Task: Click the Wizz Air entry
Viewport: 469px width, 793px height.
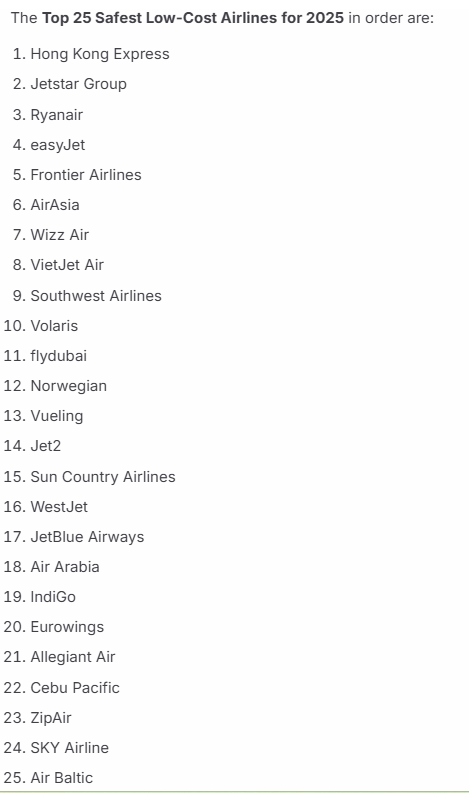Action: coord(60,235)
